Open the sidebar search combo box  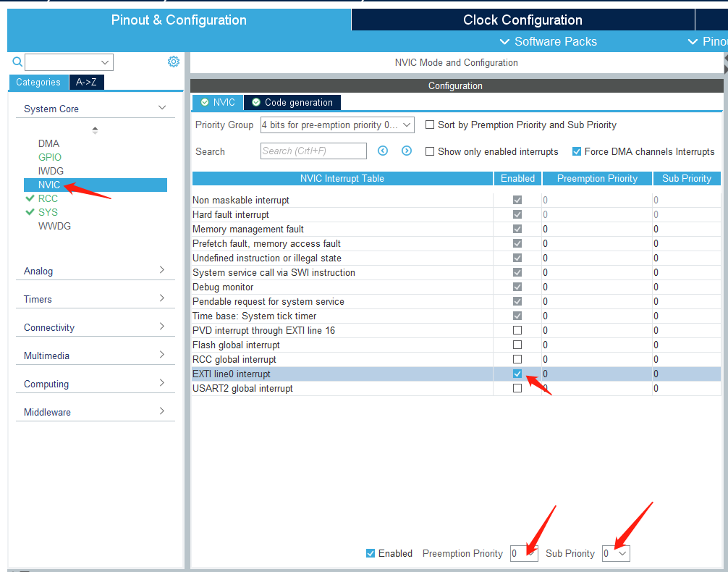coord(69,62)
